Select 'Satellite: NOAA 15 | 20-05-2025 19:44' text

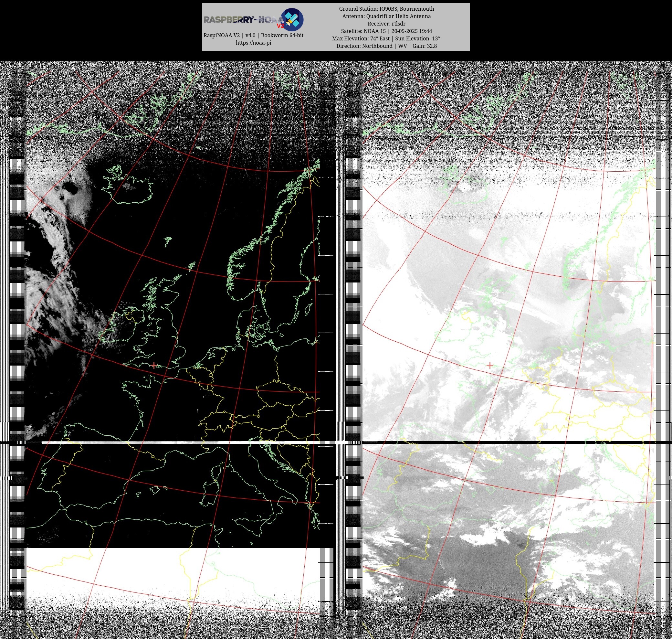pyautogui.click(x=386, y=31)
